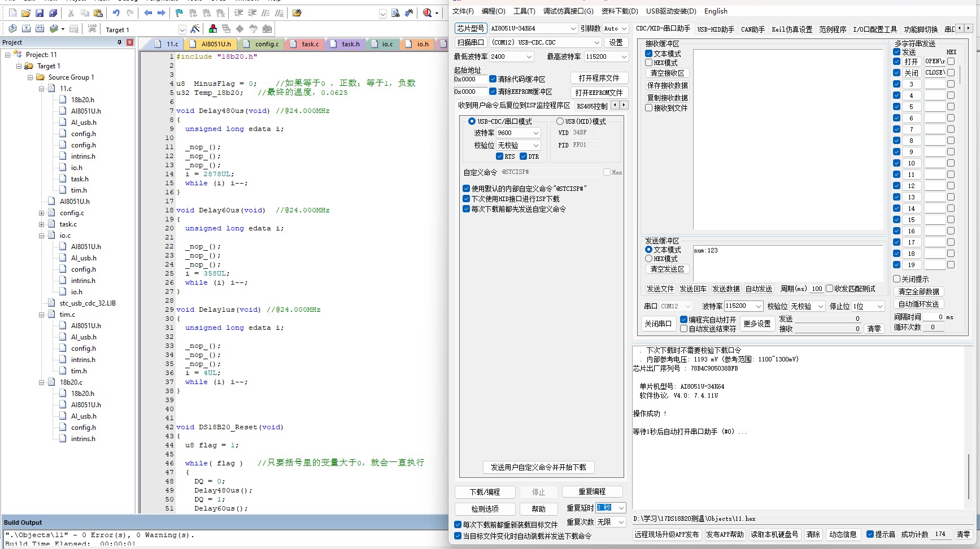Select stc_usb_cdc_32.LIB in project tree
This screenshot has width=980, height=549.
tap(88, 303)
